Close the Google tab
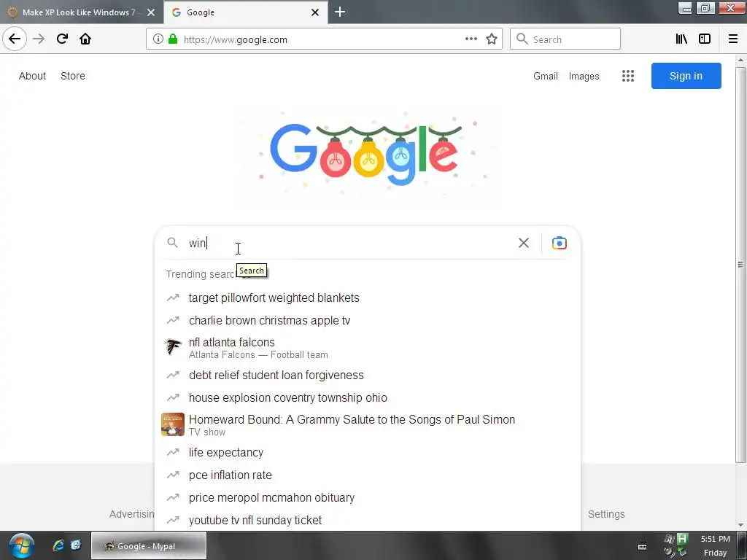Screen dimensions: 747x560 coord(315,12)
